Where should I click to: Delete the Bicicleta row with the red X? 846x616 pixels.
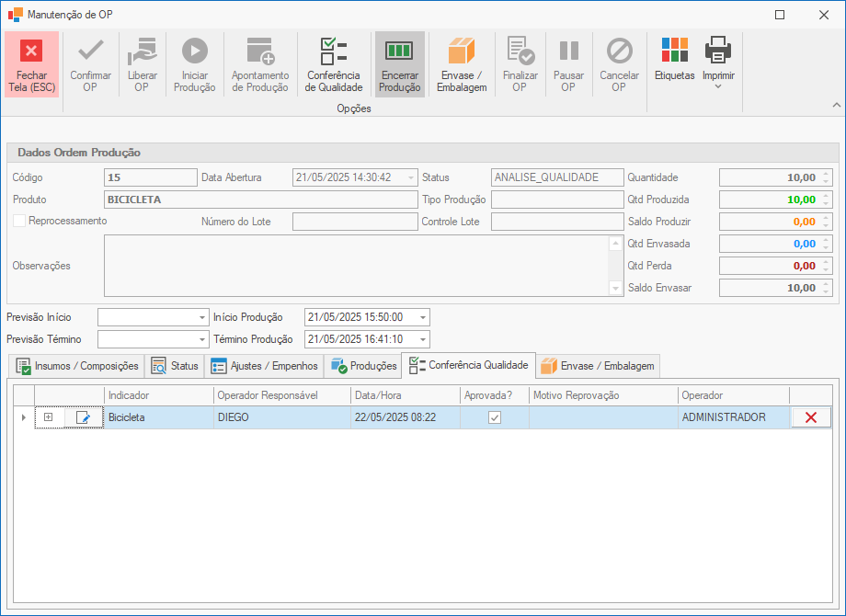[x=810, y=417]
